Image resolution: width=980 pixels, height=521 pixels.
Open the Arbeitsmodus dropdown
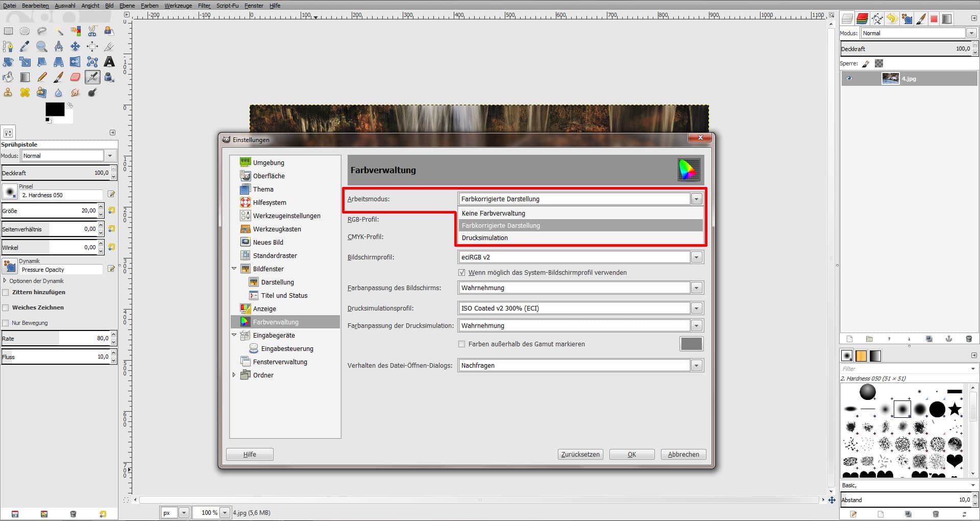pyautogui.click(x=696, y=199)
